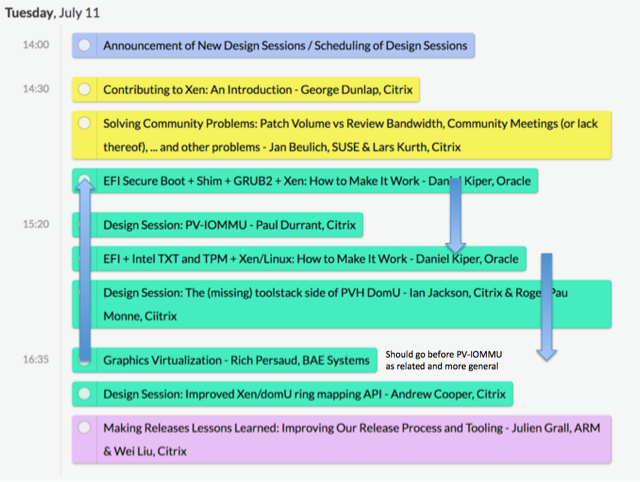Image resolution: width=640 pixels, height=482 pixels.
Task: Toggle circle for Improved Xen/domU ring mapping
Action: tap(85, 394)
